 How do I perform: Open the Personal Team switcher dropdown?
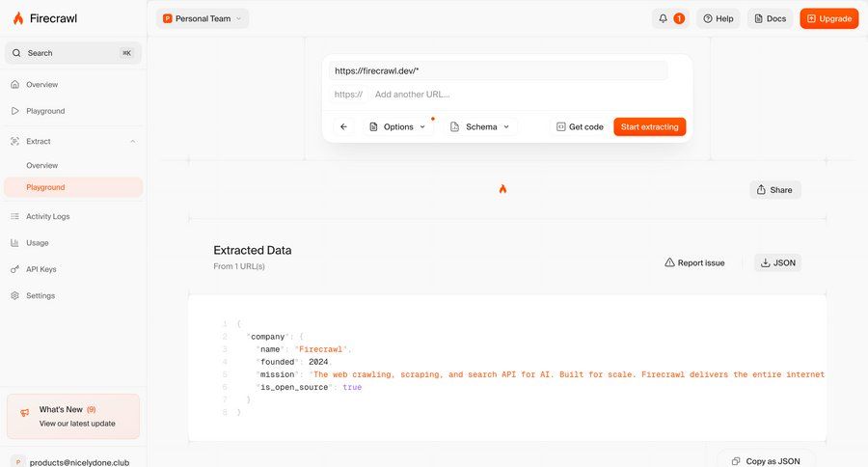tap(203, 18)
